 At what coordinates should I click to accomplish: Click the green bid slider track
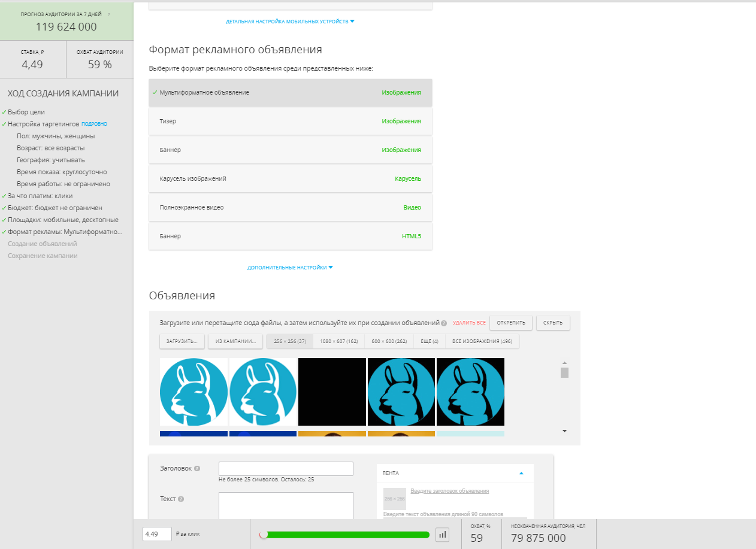pos(347,535)
